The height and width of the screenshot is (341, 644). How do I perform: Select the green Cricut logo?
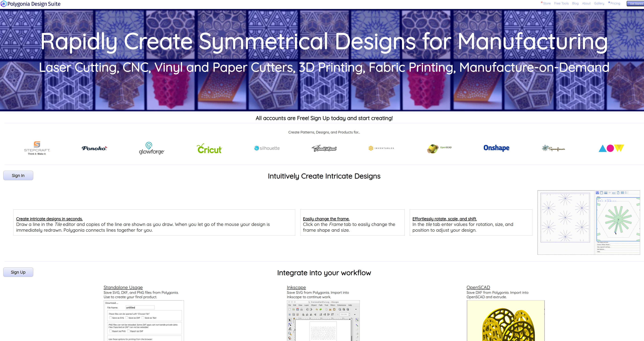(x=209, y=149)
